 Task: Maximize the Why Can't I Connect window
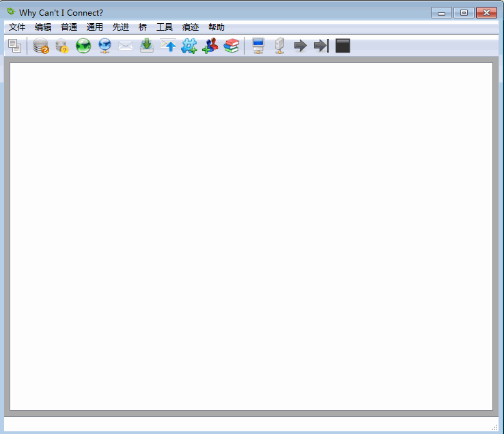464,13
